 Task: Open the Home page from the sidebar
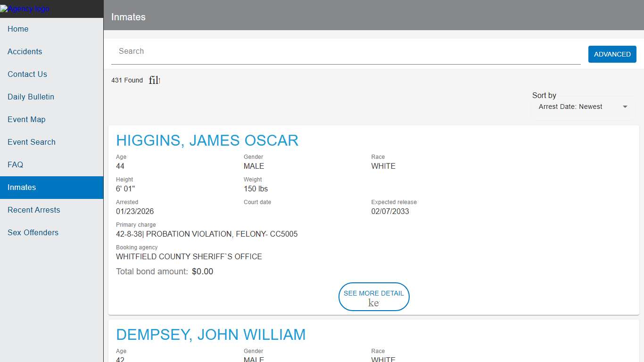click(x=18, y=29)
